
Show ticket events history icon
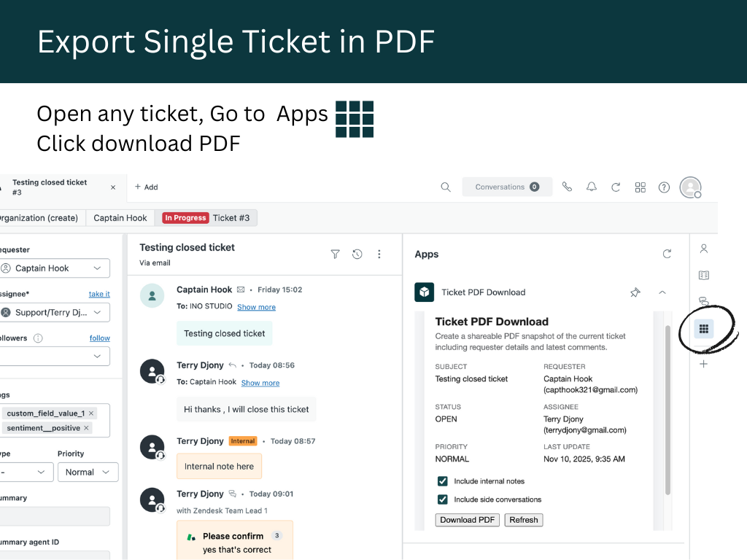[357, 254]
